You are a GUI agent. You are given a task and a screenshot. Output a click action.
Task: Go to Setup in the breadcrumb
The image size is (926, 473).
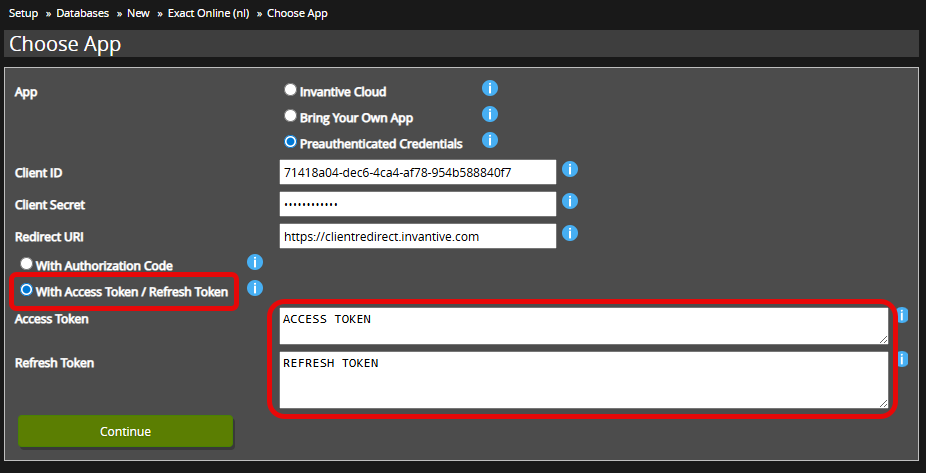coord(24,13)
